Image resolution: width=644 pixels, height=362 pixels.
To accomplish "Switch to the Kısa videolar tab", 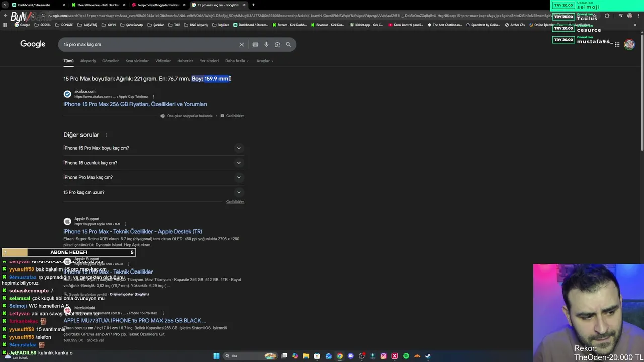I will tap(137, 61).
